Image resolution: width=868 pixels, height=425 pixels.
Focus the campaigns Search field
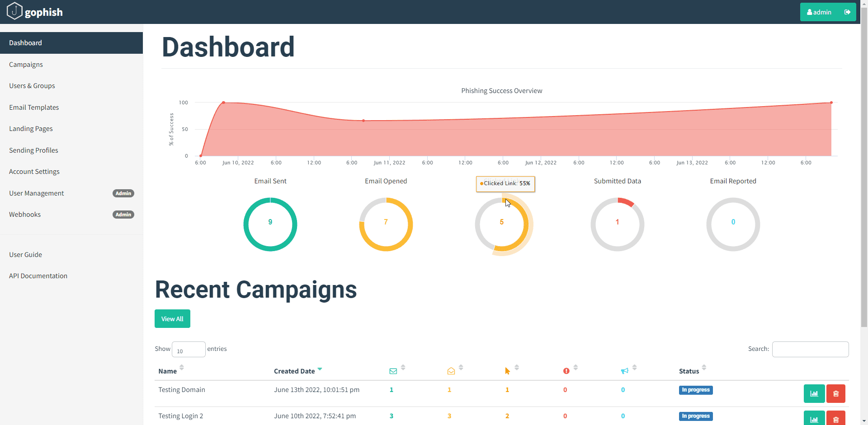coord(810,349)
